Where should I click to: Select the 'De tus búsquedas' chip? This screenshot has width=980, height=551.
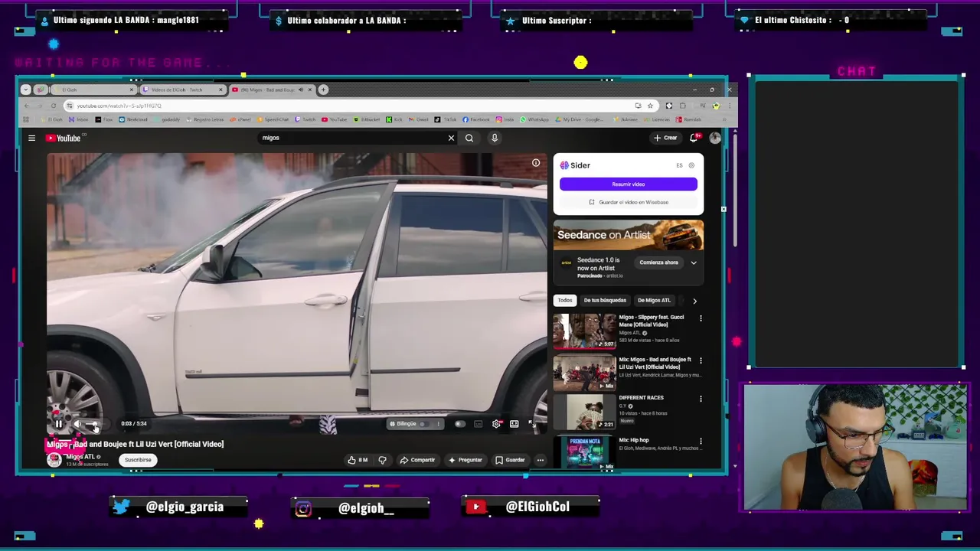605,300
